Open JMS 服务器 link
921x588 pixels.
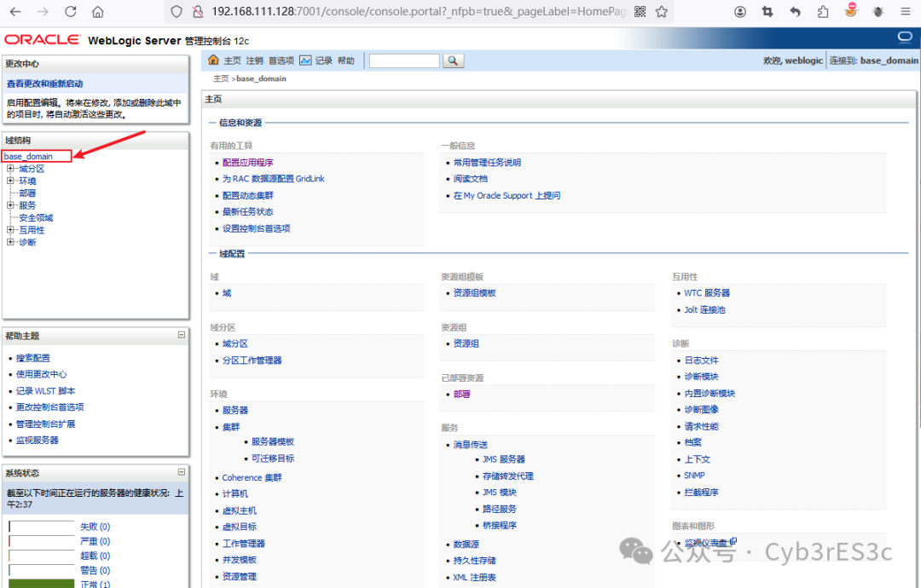(x=504, y=459)
